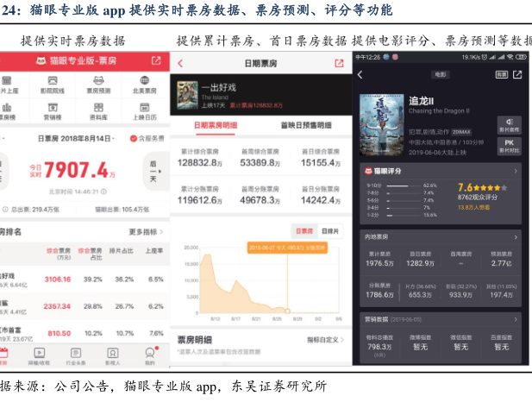Viewport: 532px width, 402px height.
Task: Open the 一出好戏 movie poster thumbnail
Action: (187, 95)
